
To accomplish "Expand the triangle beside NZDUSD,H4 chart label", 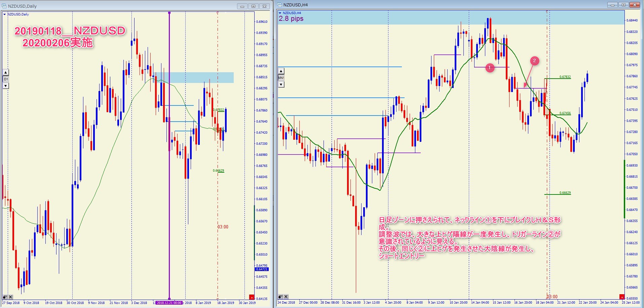I will pos(280,13).
